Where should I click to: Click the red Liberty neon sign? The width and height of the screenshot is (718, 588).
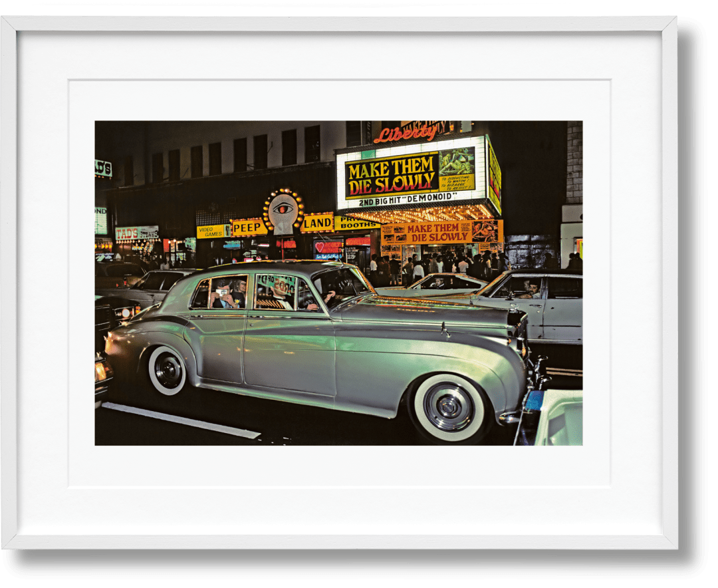coord(406,134)
